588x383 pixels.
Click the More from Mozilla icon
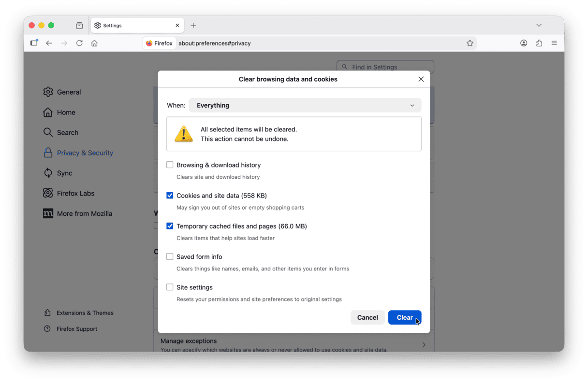tap(48, 213)
